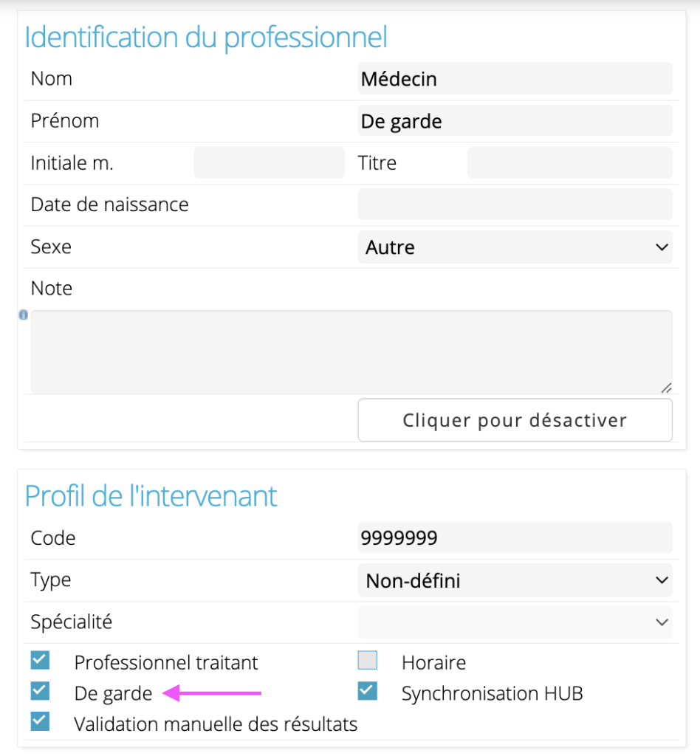This screenshot has height=756, width=700.
Task: Click the Identification du professionnel heading
Action: click(x=206, y=37)
